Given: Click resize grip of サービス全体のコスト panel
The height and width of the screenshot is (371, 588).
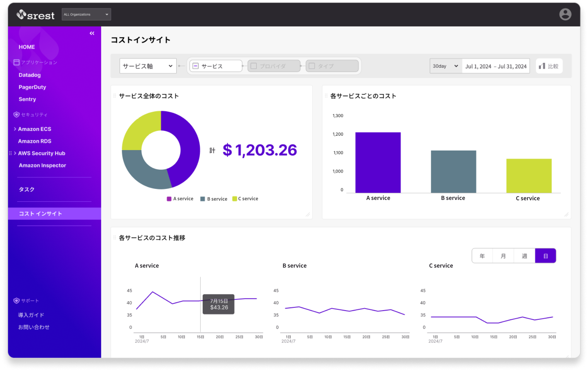Looking at the screenshot, I should [308, 214].
